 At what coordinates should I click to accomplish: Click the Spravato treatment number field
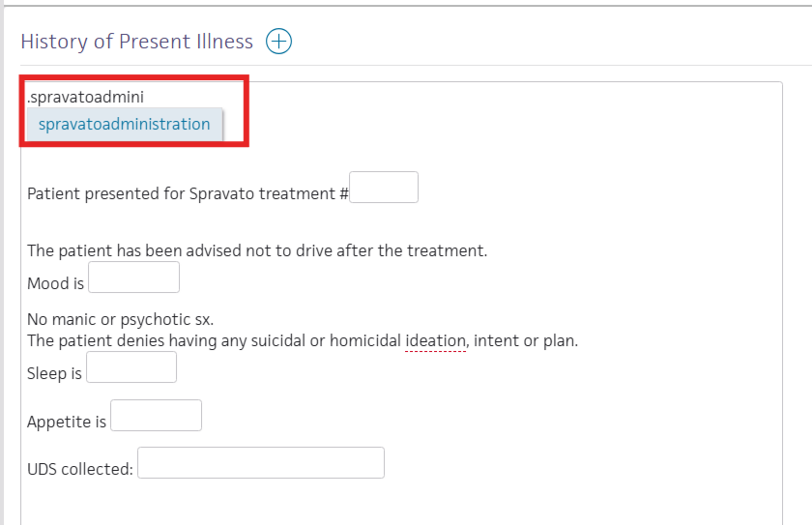(x=384, y=188)
